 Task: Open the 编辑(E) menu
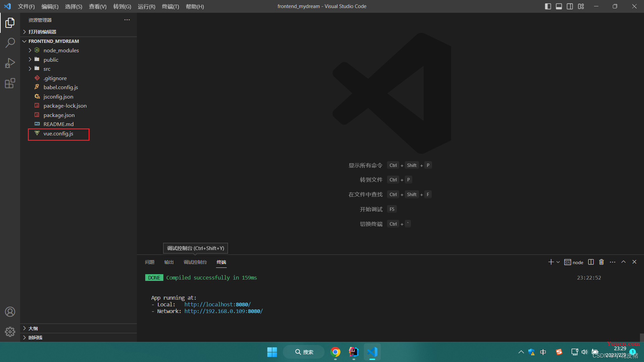pyautogui.click(x=50, y=6)
